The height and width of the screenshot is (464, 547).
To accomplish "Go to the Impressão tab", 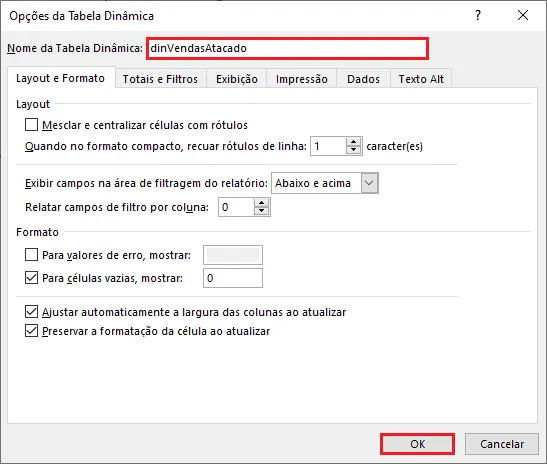I will (302, 79).
